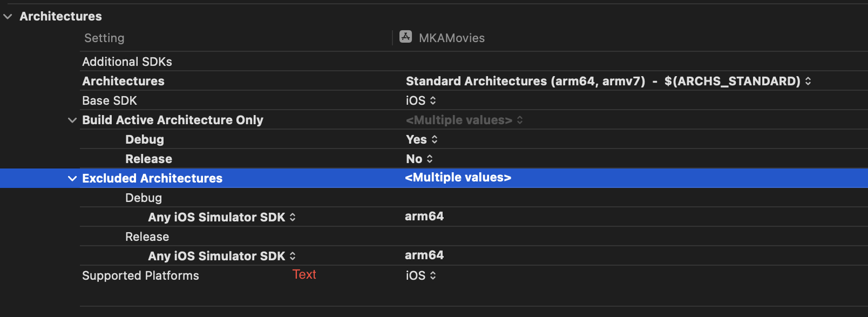Select Release row under Excluded Architectures
The height and width of the screenshot is (317, 868).
474,237
